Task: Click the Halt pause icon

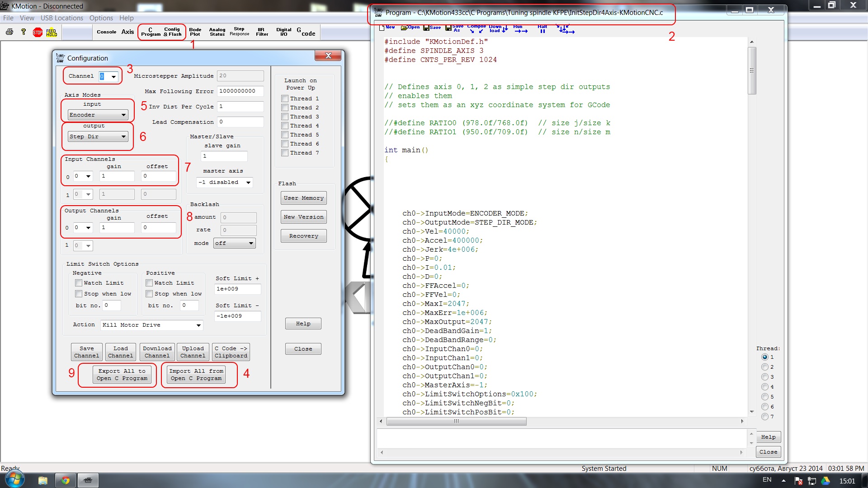Action: click(x=542, y=29)
